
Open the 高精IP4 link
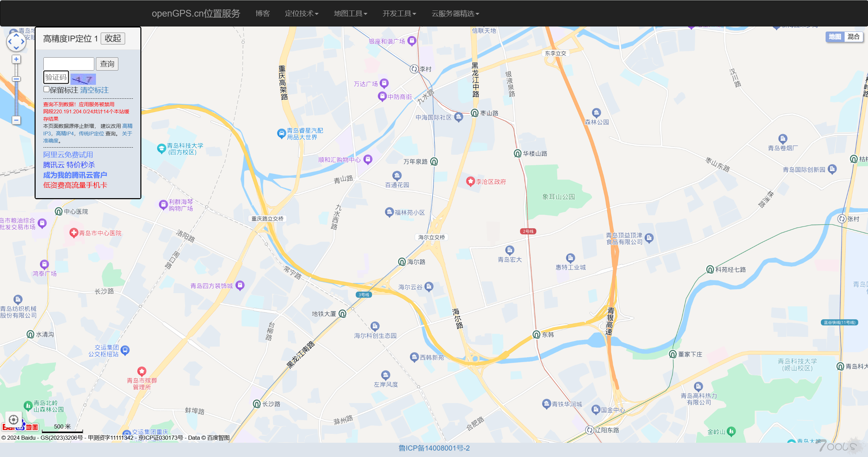click(65, 133)
